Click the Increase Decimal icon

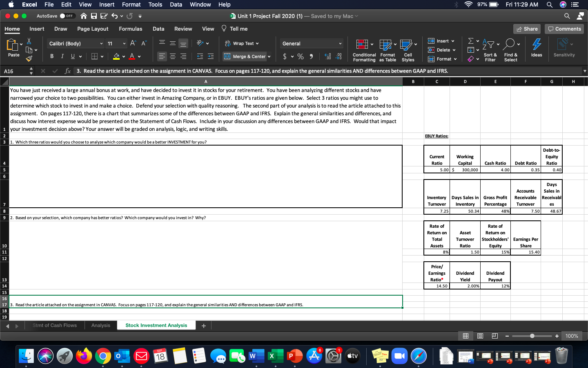pos(328,56)
